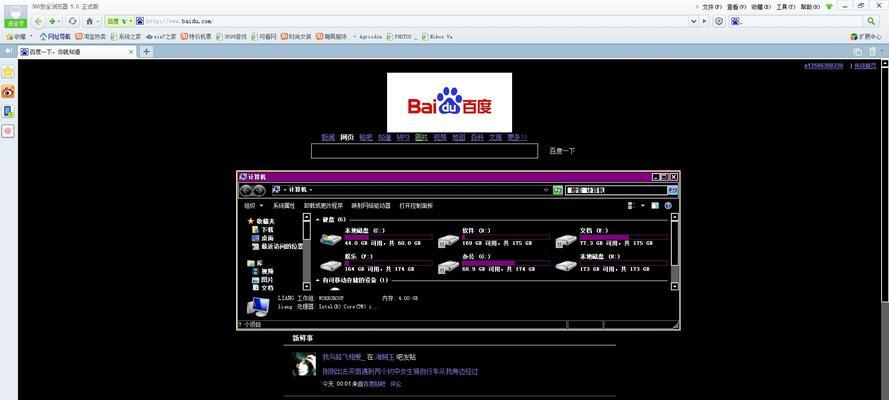Expand the address bar history dropdown
889x400 pixels.
click(693, 21)
